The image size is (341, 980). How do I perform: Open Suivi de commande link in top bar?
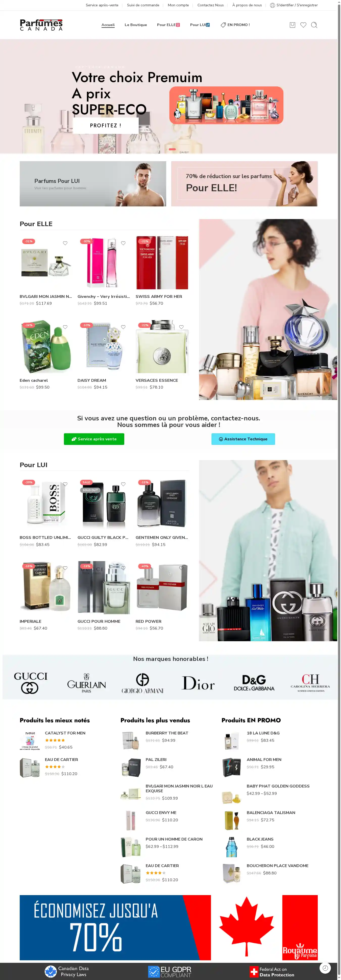pyautogui.click(x=143, y=5)
